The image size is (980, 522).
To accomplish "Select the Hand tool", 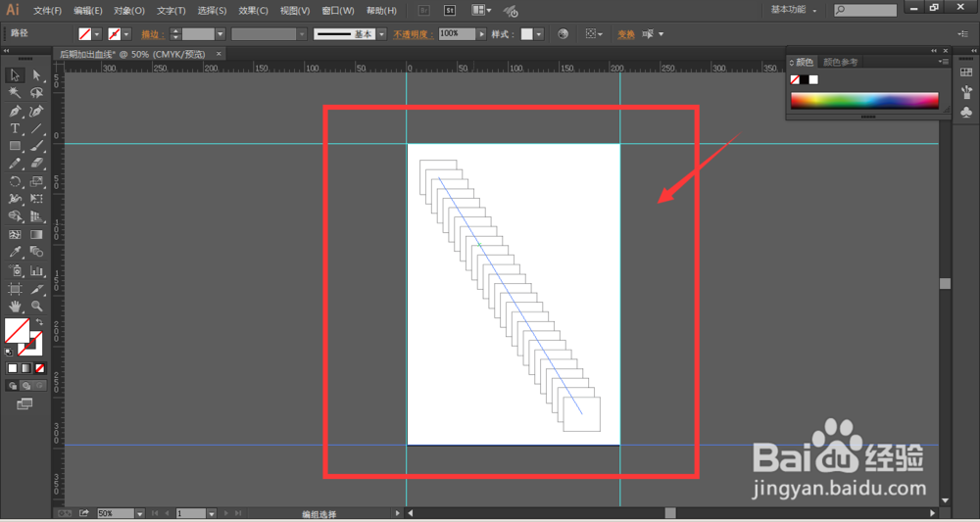I will click(x=15, y=307).
